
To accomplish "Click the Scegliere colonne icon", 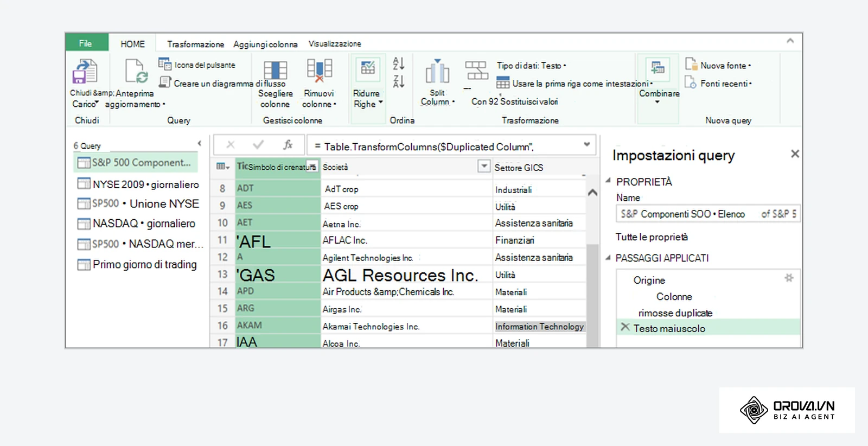I will (x=275, y=71).
